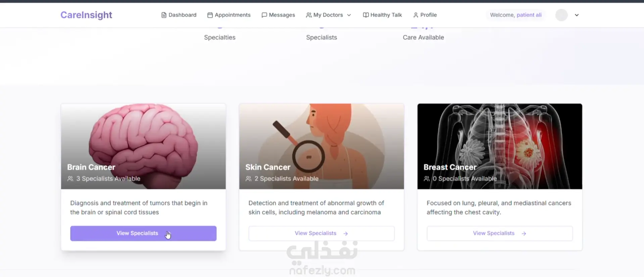Click the Appointments calendar icon
This screenshot has height=277, width=644.
210,15
